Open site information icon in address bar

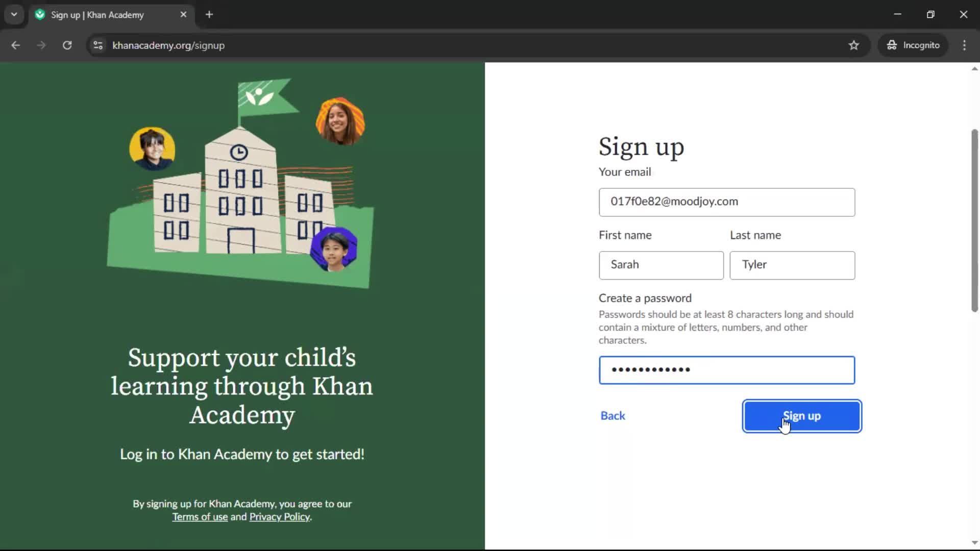(x=98, y=45)
